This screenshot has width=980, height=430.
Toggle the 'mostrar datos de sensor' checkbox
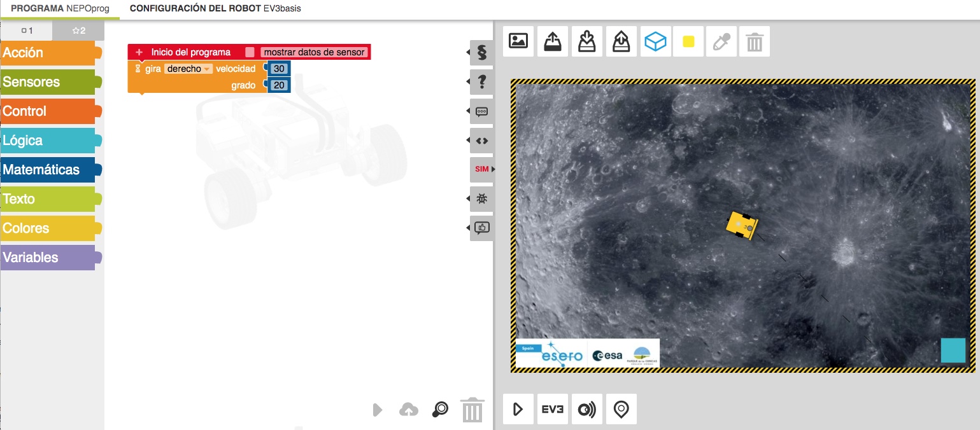(x=250, y=52)
